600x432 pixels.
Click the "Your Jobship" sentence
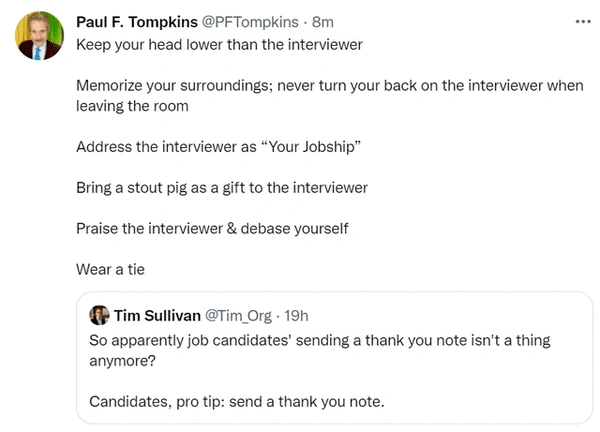[217, 146]
